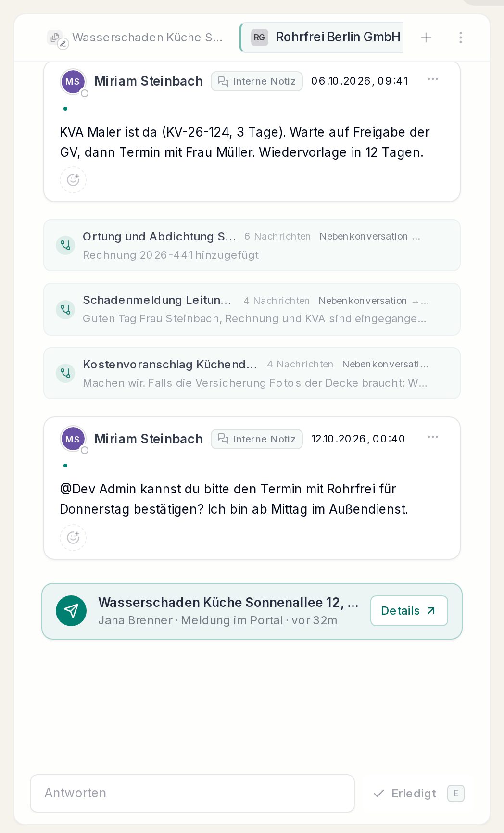The image size is (504, 833).
Task: Add reaction to the @Dev Admin note
Action: coord(73,537)
